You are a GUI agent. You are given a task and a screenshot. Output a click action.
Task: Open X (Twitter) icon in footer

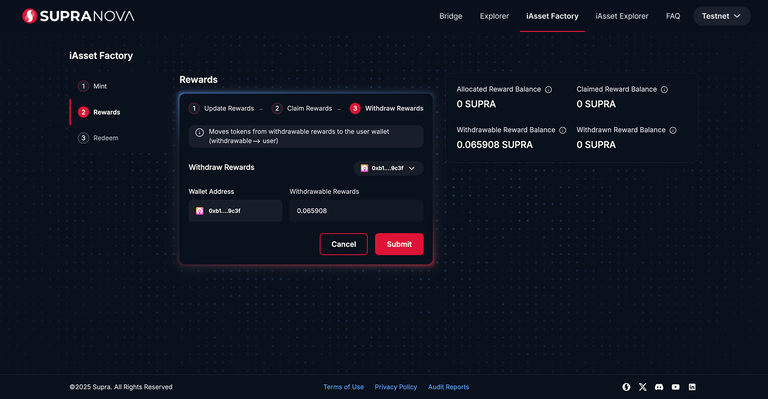pos(643,387)
